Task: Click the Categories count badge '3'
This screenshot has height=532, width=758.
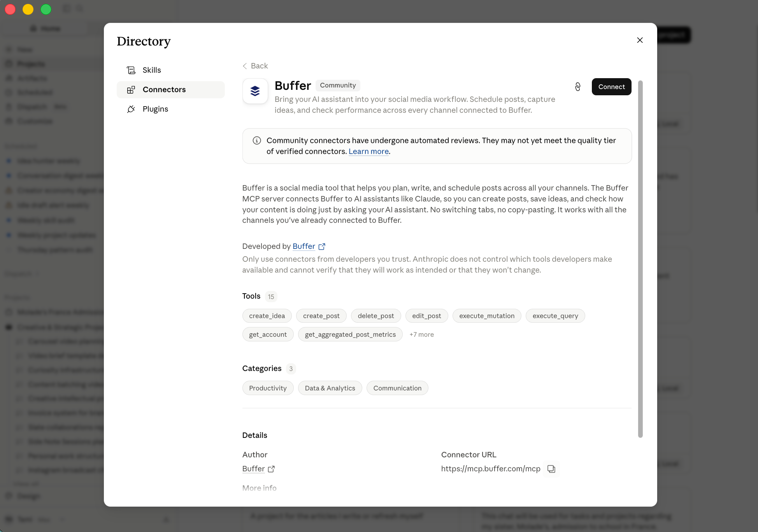Action: 291,369
